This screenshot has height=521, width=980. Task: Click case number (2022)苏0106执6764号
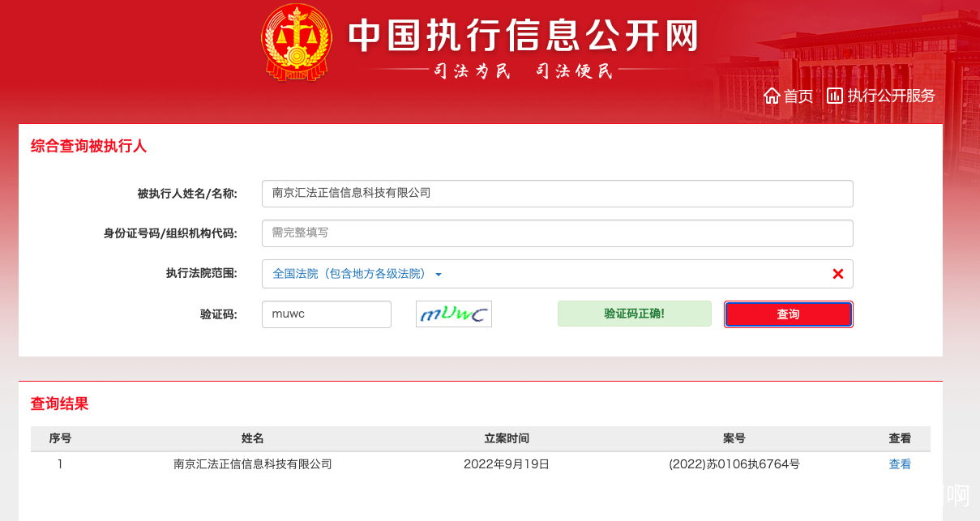pyautogui.click(x=734, y=464)
